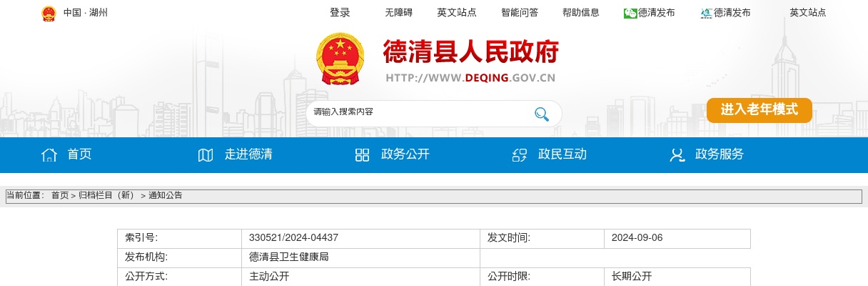The height and width of the screenshot is (286, 868).
Task: Go to the 政务服务 navigation tab
Action: click(x=719, y=154)
